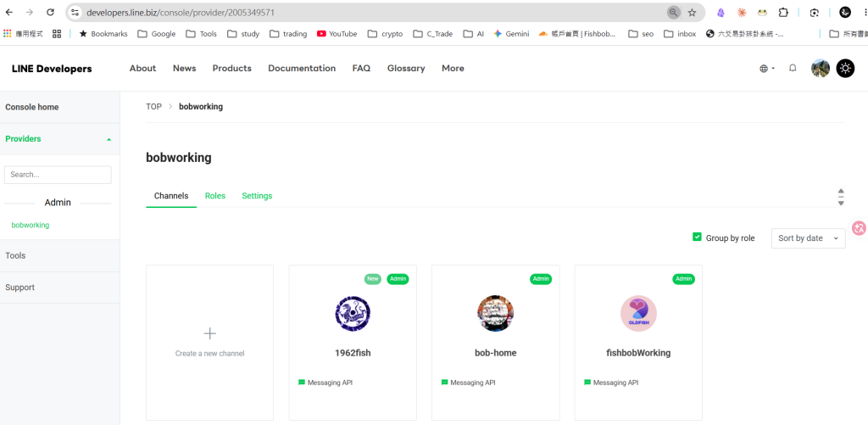Click the zoom magnifier icon in address bar

coord(673,12)
